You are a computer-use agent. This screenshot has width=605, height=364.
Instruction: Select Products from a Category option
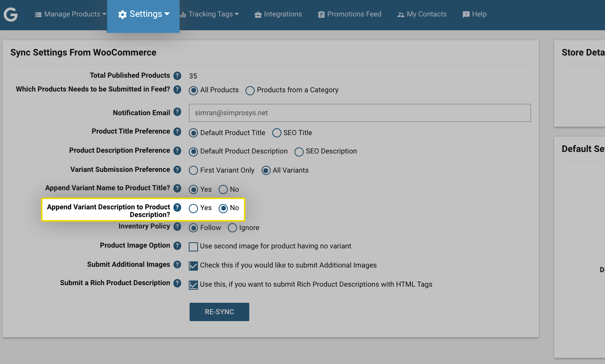point(250,91)
